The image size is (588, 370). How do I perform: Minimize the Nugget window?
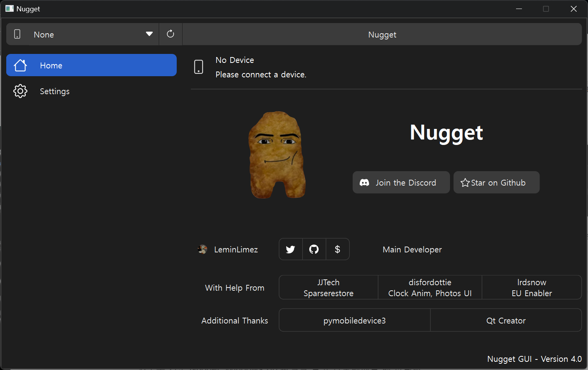(519, 9)
